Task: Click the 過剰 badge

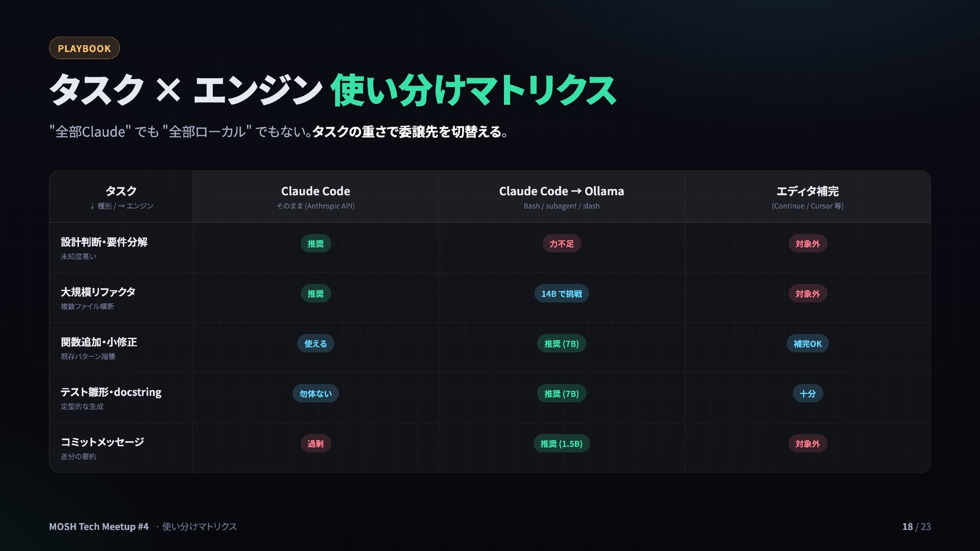Action: click(315, 443)
